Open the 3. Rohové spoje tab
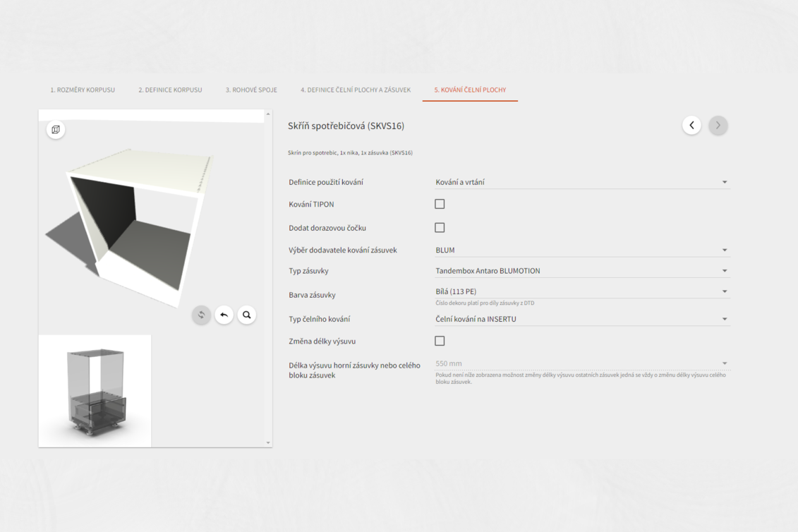 tap(251, 90)
